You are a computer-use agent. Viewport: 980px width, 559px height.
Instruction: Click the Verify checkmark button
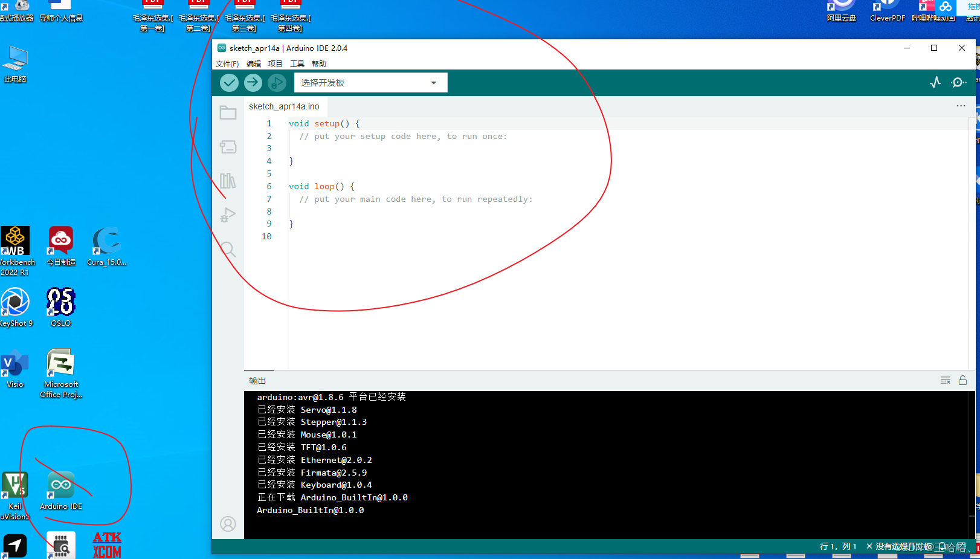pos(229,83)
